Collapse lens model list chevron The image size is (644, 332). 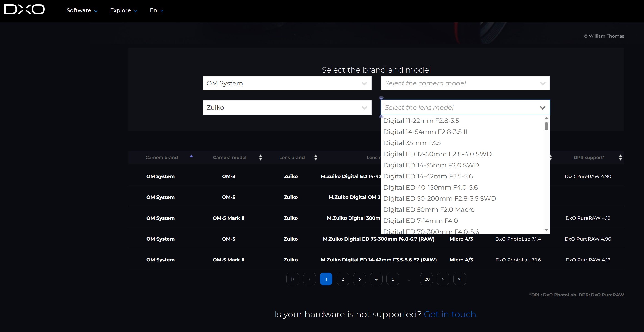[x=542, y=107]
